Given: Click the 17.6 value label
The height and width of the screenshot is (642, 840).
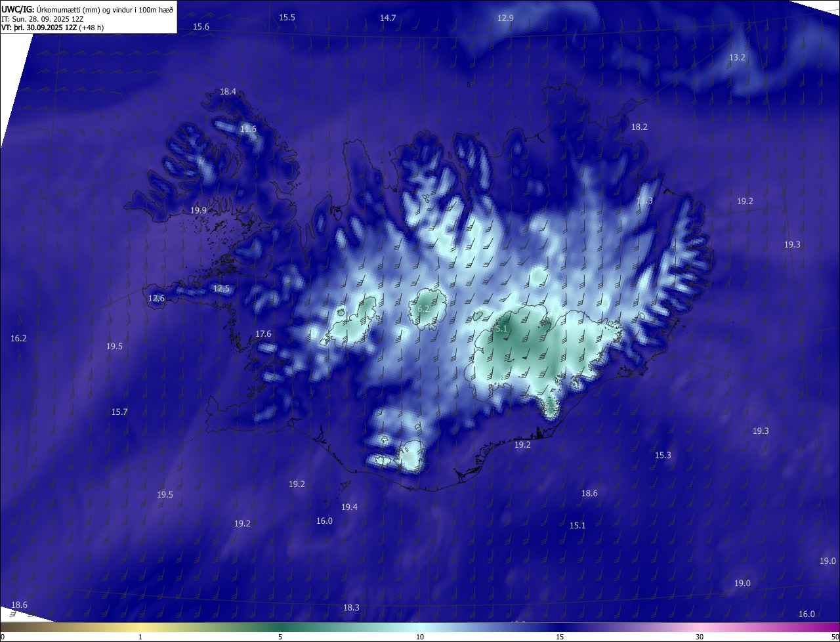Looking at the screenshot, I should click(x=263, y=334).
